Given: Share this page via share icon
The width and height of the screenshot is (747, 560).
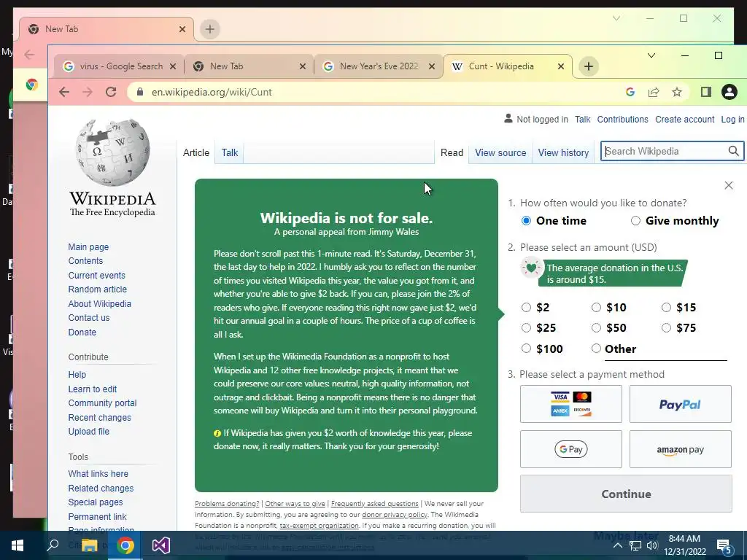Looking at the screenshot, I should (x=654, y=92).
